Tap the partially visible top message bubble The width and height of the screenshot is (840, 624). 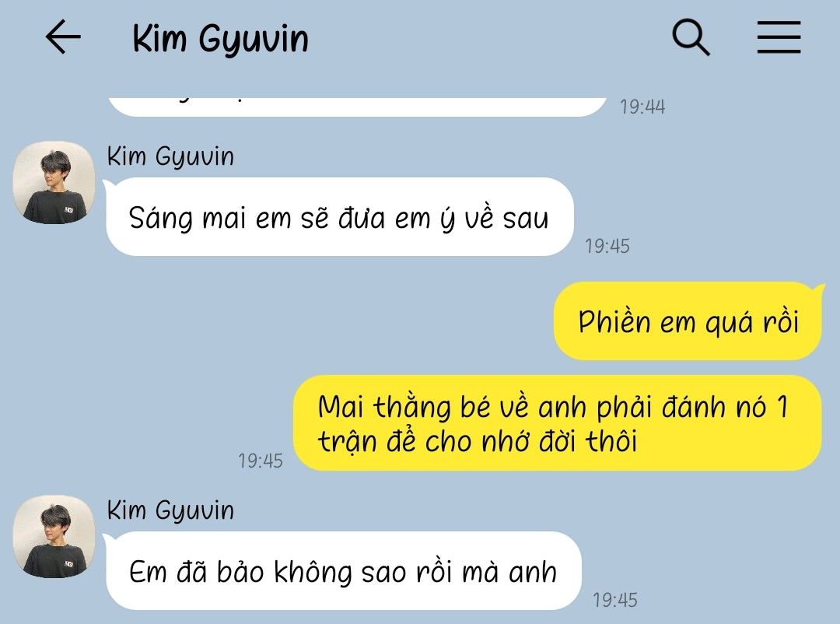[357, 107]
